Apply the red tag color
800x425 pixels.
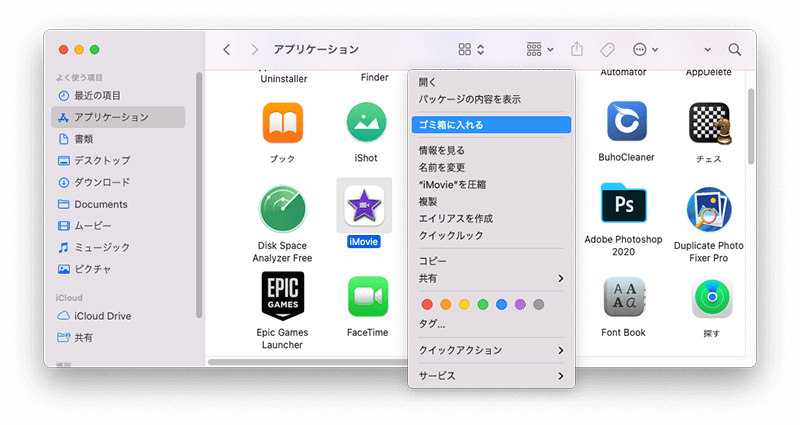click(x=427, y=305)
